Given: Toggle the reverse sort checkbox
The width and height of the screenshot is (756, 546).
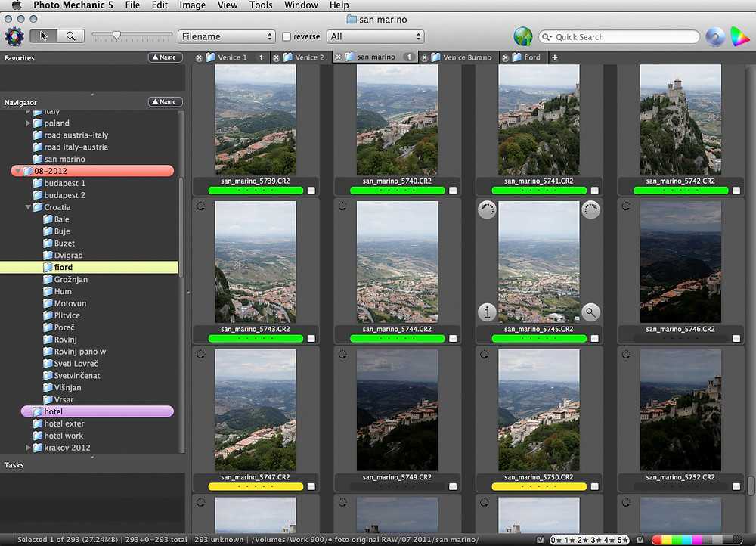Looking at the screenshot, I should click(x=287, y=36).
